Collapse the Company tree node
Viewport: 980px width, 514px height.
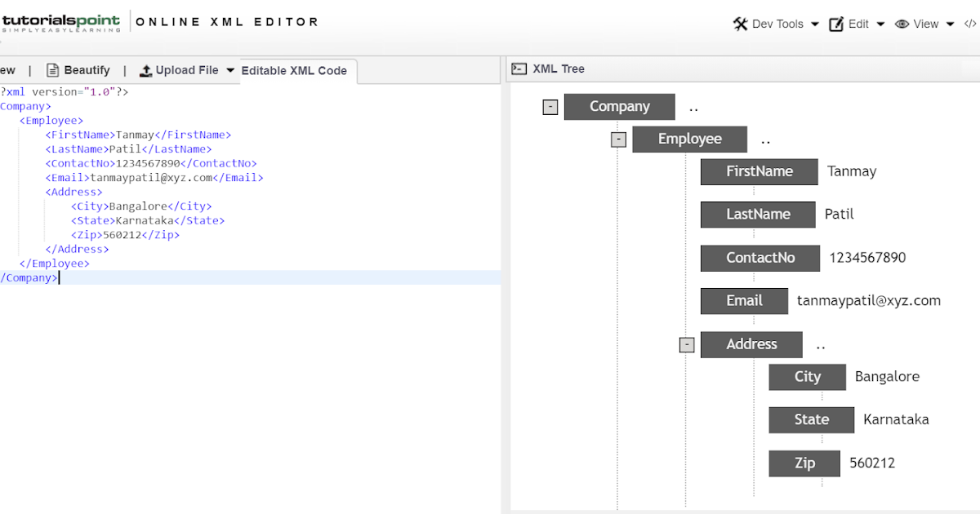click(550, 106)
